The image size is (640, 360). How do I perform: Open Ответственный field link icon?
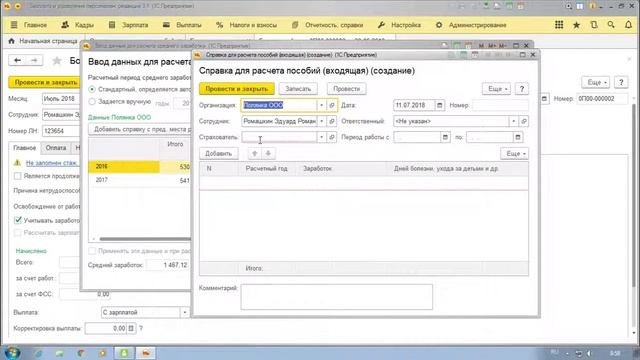pos(524,121)
